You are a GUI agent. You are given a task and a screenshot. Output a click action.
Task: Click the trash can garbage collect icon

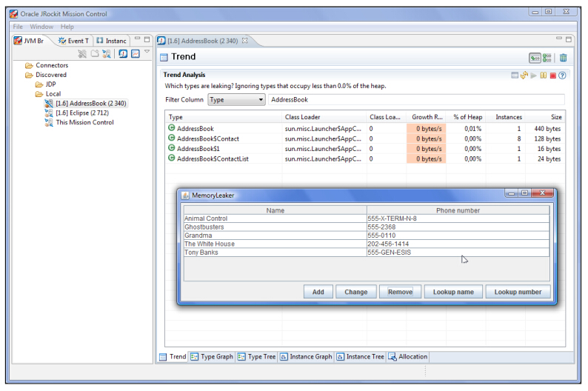pos(564,58)
